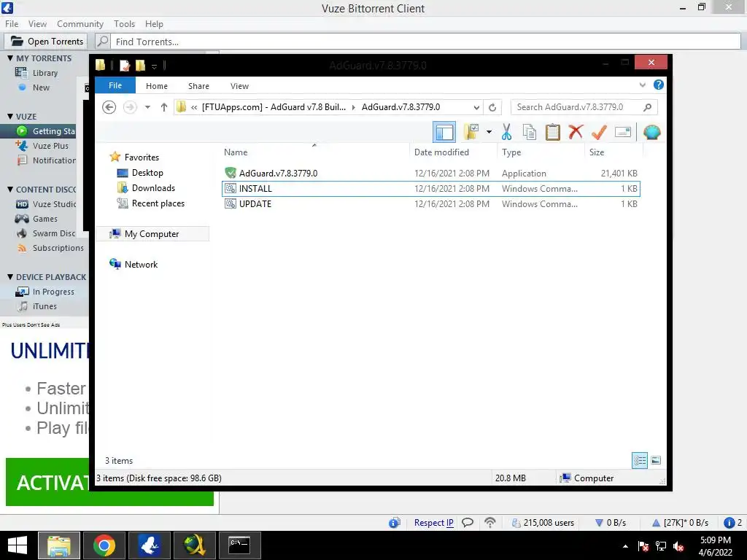The image size is (747, 560).
Task: Click the search magnifier in Explorer
Action: [x=648, y=107]
